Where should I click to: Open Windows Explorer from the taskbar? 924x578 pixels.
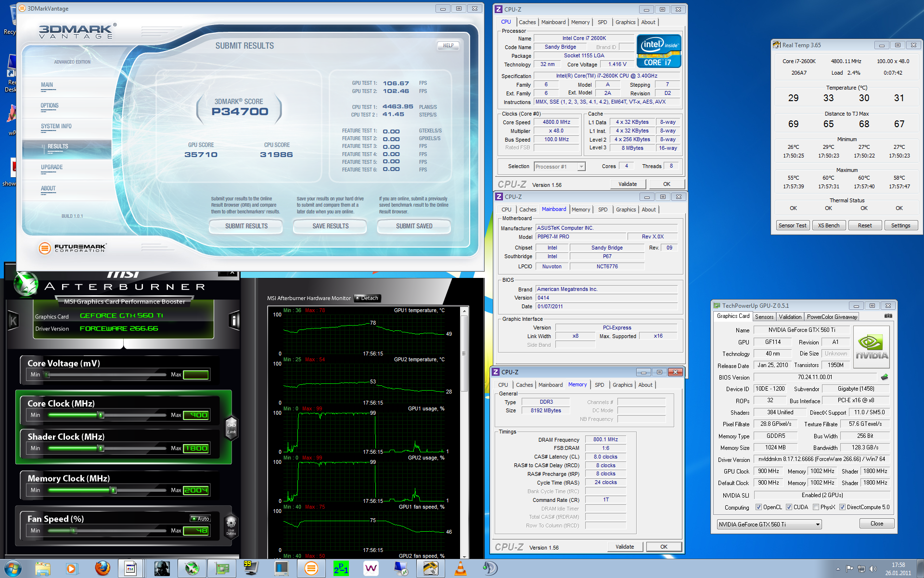click(x=42, y=569)
